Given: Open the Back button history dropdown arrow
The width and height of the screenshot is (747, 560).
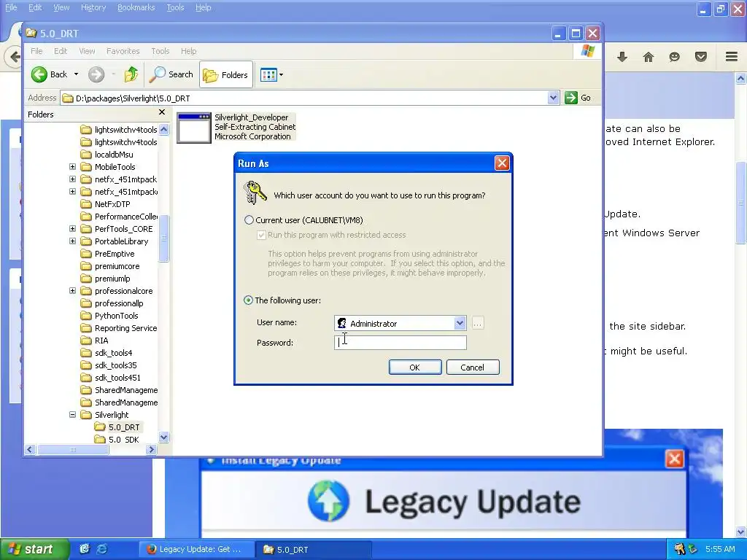Looking at the screenshot, I should [76, 74].
